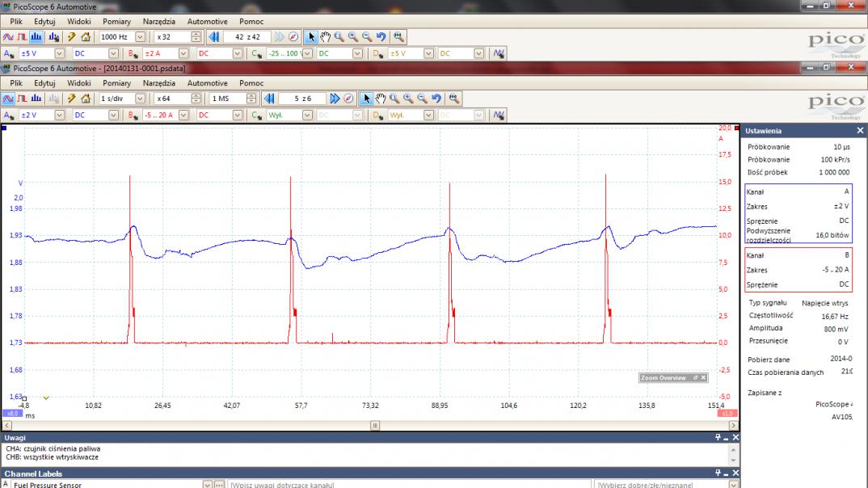The width and height of the screenshot is (868, 488).
Task: Open the "1 s/div" timebase dropdown
Action: click(x=141, y=99)
